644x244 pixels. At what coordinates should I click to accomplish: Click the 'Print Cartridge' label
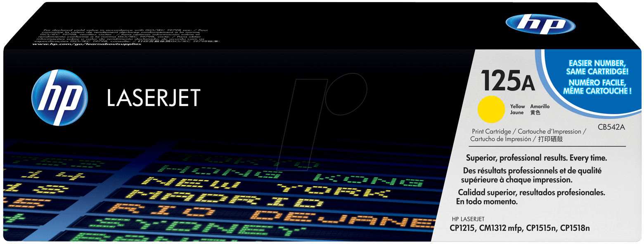[491, 131]
